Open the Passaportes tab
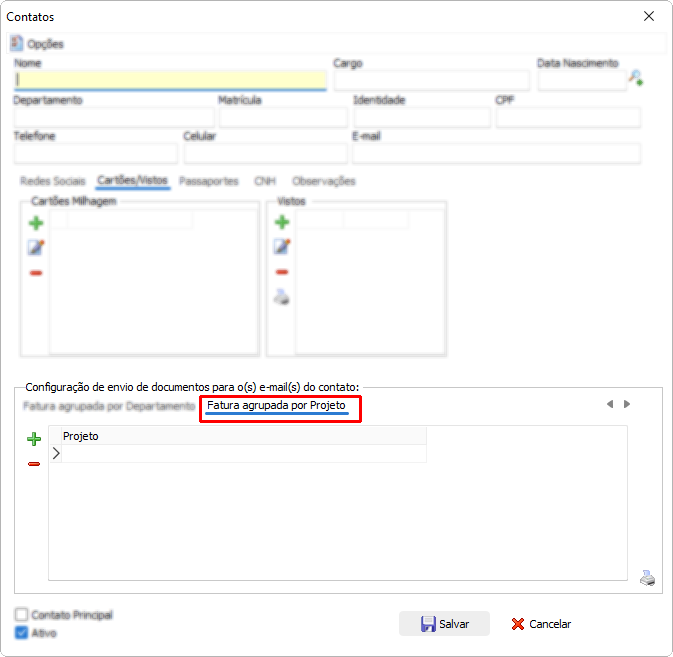Image resolution: width=673 pixels, height=657 pixels. pos(209,181)
